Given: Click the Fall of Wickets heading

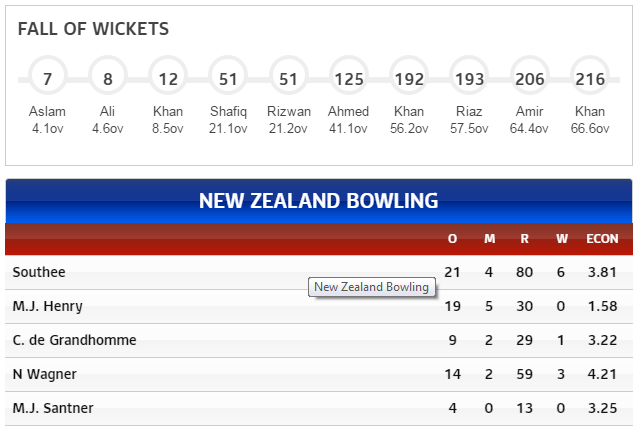Looking at the screenshot, I should (x=93, y=29).
